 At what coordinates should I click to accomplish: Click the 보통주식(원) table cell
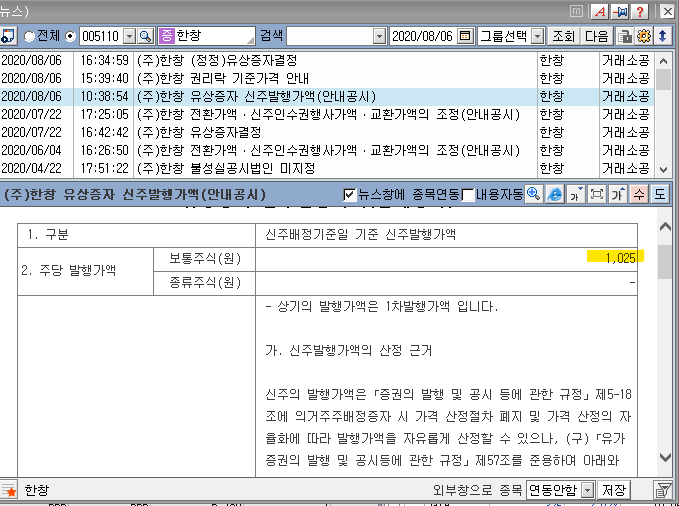tap(204, 259)
